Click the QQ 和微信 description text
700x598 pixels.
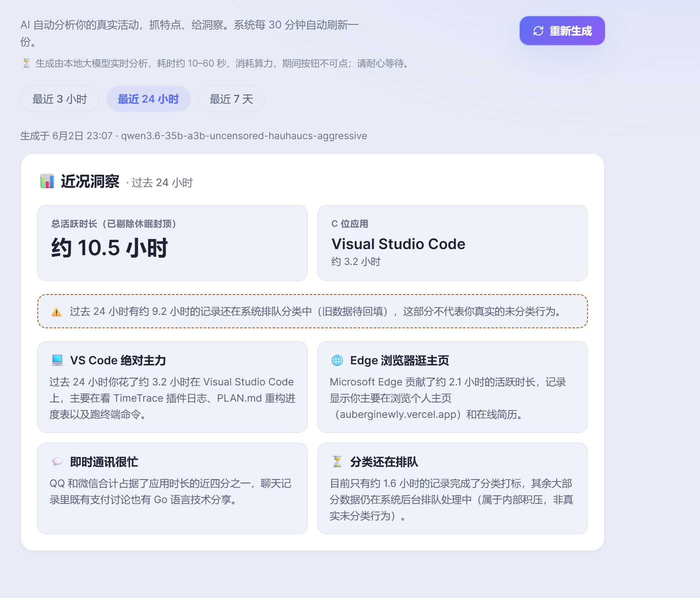click(x=171, y=491)
